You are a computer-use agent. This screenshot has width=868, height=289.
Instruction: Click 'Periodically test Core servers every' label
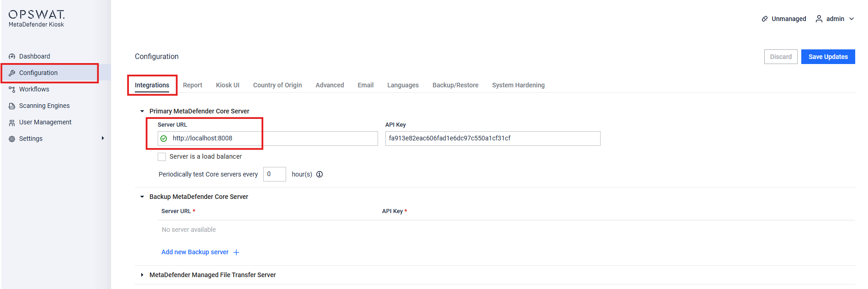[208, 174]
